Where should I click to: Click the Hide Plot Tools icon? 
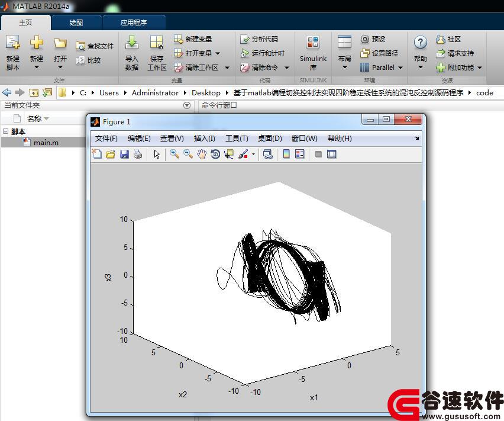click(x=318, y=155)
